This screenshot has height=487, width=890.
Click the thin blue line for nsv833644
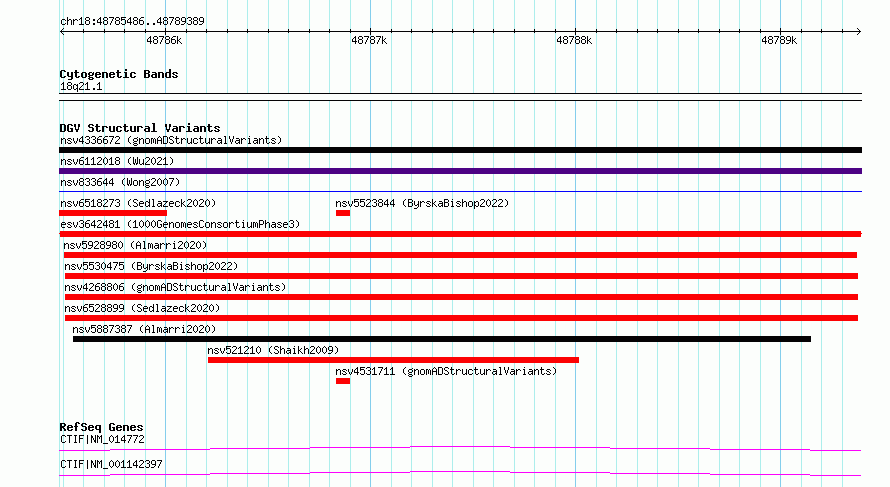click(x=460, y=192)
